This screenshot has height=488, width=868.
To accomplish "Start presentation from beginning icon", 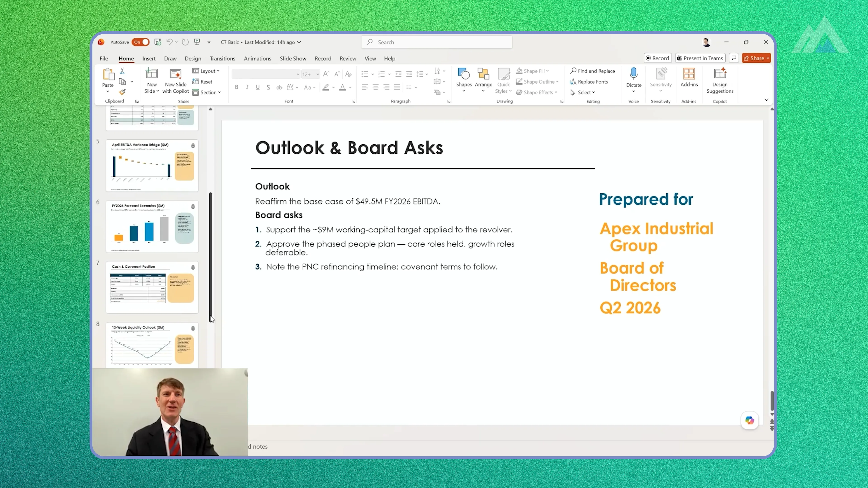I will point(197,42).
